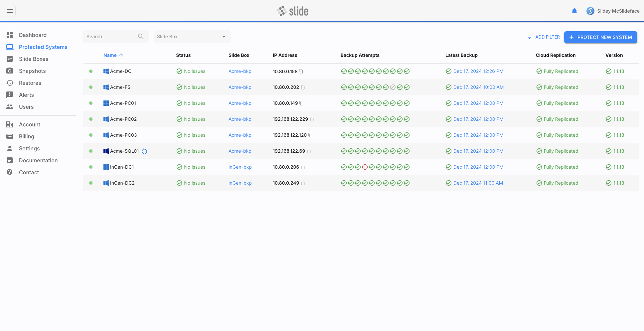Screen dimensions: 644x331
Task: Open InGen-bkp link for InGen-DC2
Action: click(x=240, y=183)
